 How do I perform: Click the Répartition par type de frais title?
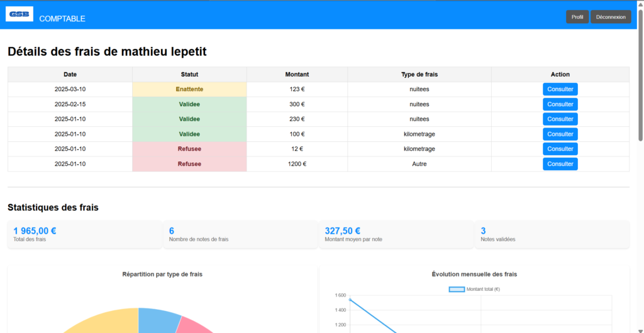(x=162, y=275)
